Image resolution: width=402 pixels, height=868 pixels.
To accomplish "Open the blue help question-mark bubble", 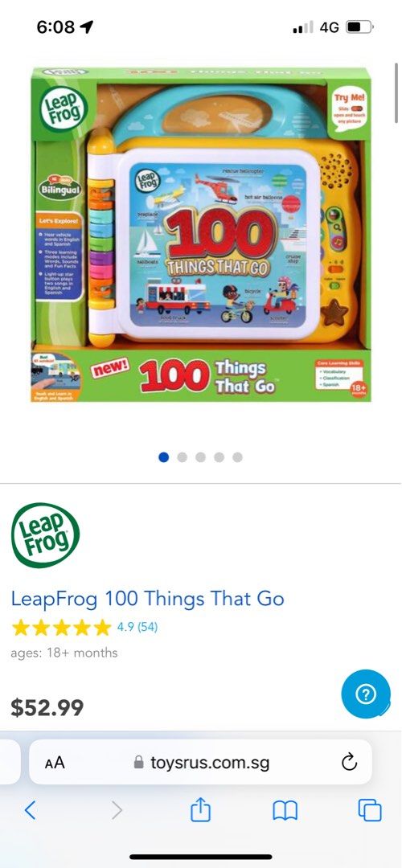I will pos(366,694).
